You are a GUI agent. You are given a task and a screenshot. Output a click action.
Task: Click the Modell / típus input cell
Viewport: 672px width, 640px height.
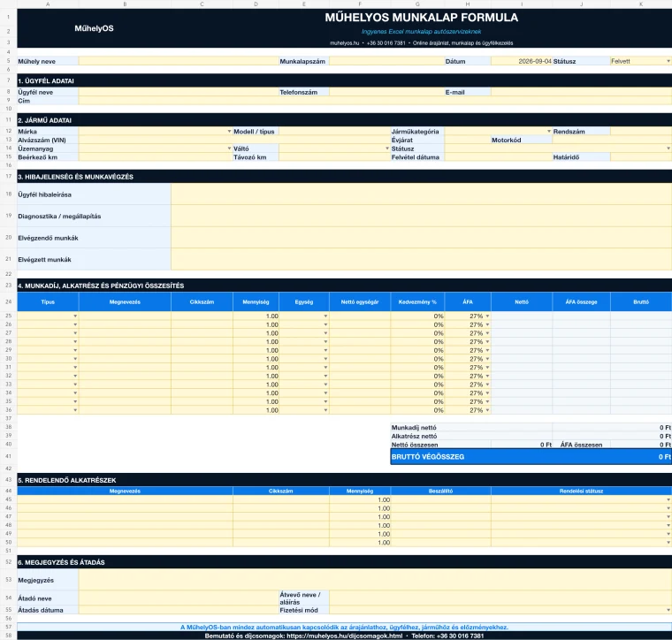[335, 132]
